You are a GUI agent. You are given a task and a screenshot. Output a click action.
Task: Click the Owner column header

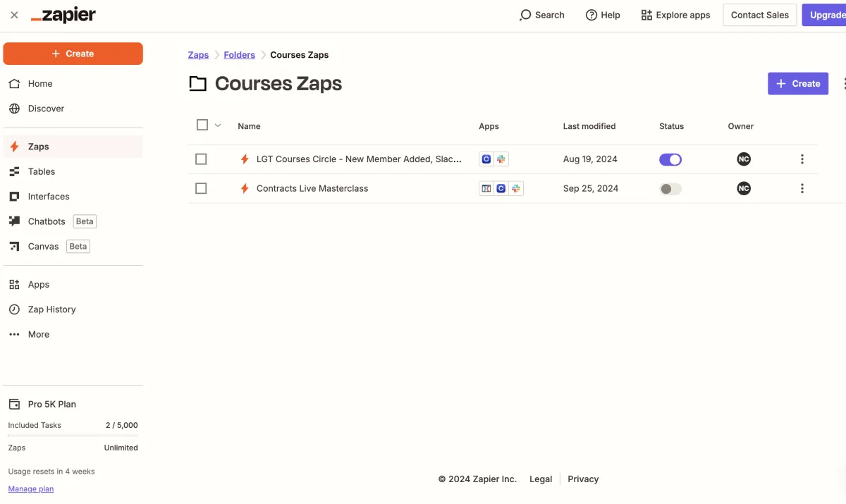(741, 126)
